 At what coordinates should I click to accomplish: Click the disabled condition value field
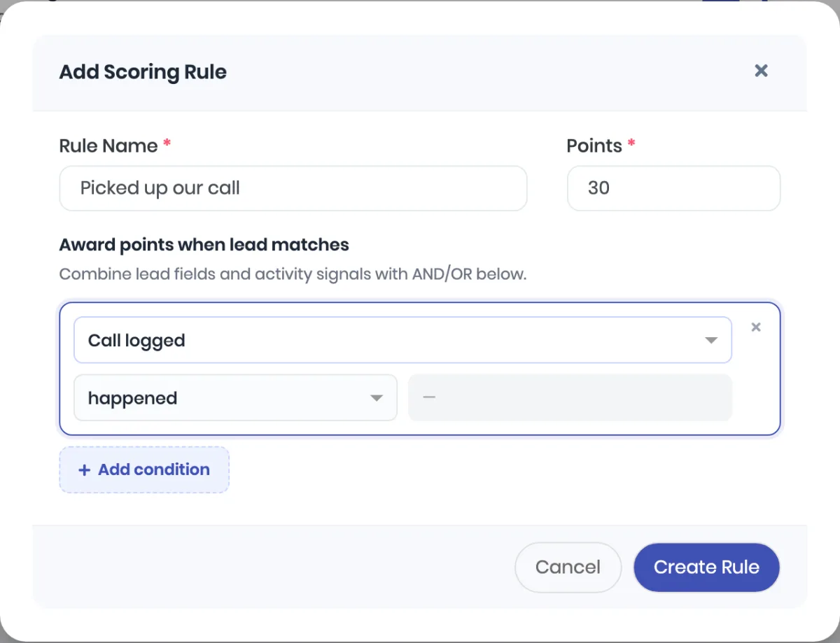570,397
